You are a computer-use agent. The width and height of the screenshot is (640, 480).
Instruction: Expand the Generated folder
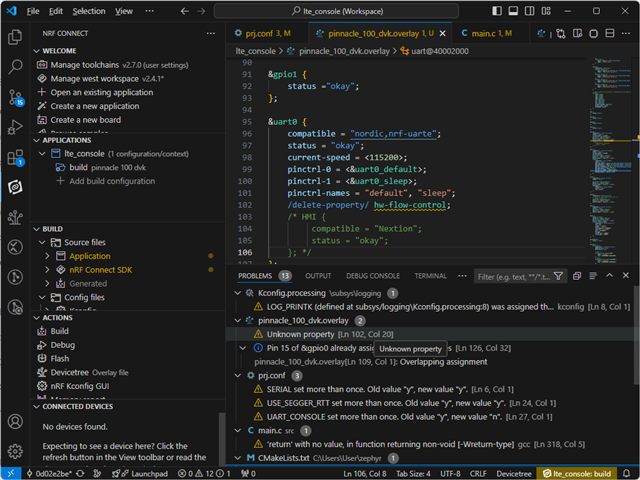point(47,284)
